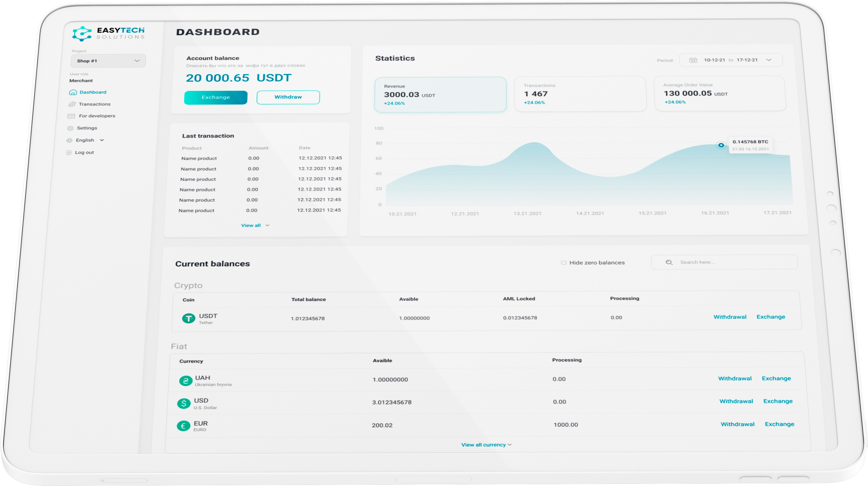Screen dimensions: 868x486
Task: Click the Transactions icon in sidebar
Action: (x=72, y=104)
